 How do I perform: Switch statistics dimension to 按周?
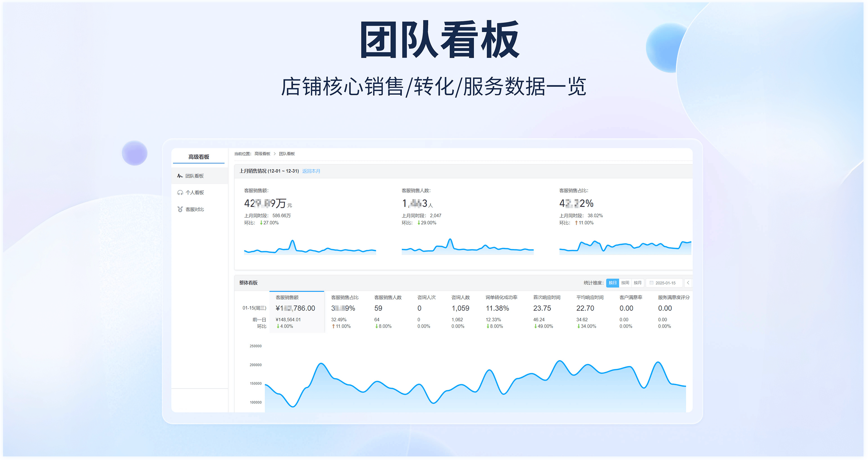tap(625, 283)
